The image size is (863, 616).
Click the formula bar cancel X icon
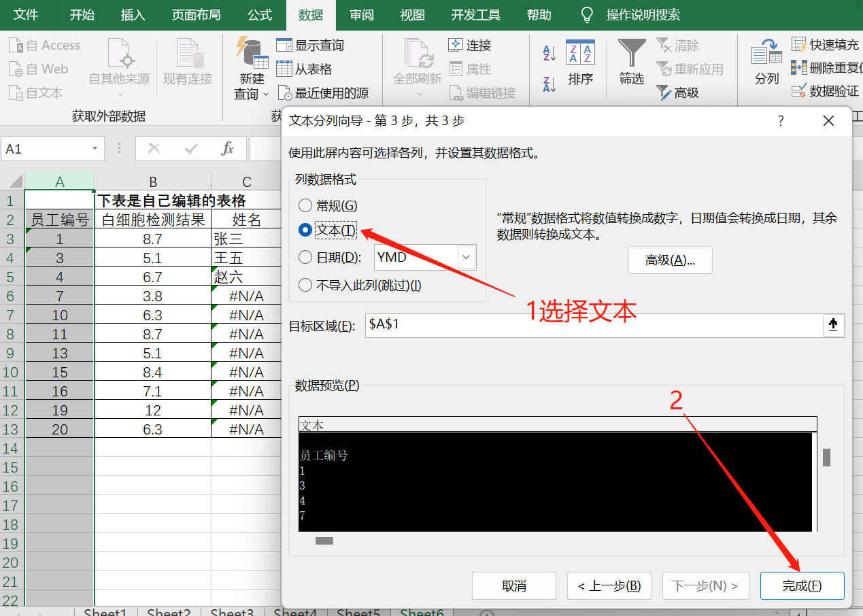point(154,148)
